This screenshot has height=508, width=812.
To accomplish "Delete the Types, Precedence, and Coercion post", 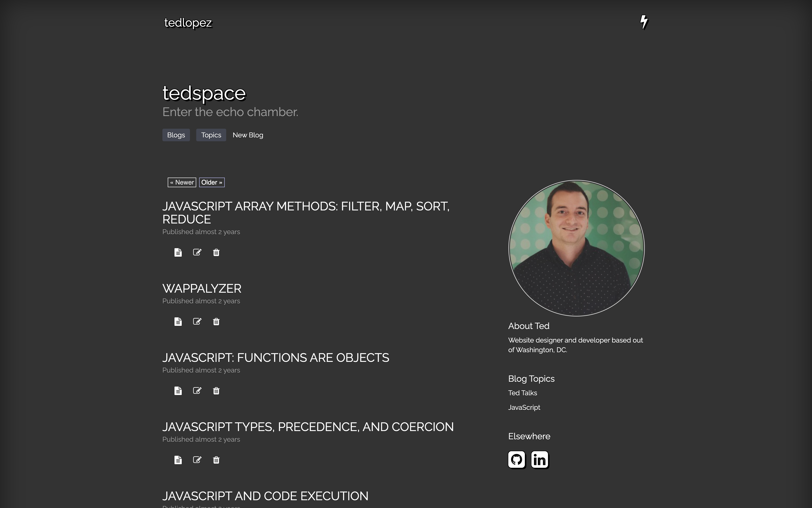I will pos(216,460).
